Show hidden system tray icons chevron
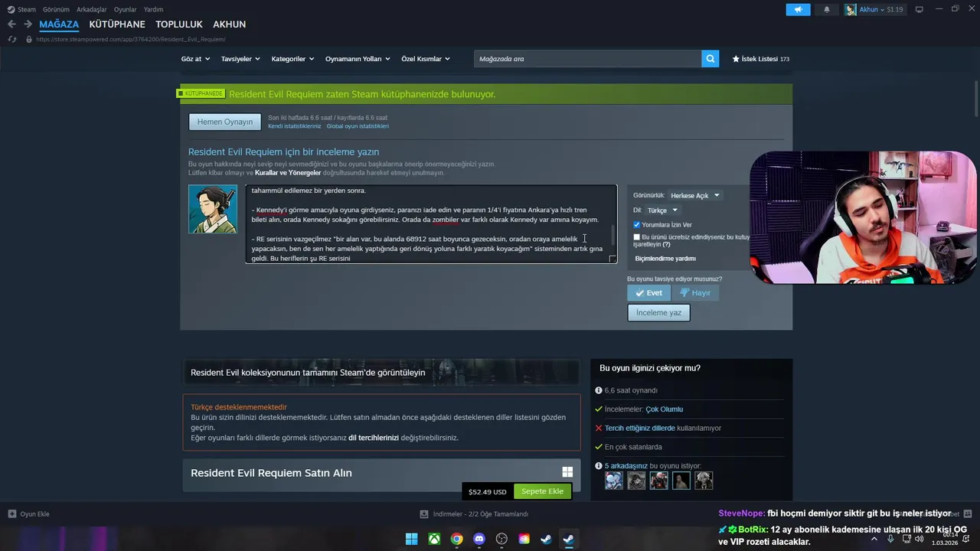The height and width of the screenshot is (551, 980). point(874,539)
